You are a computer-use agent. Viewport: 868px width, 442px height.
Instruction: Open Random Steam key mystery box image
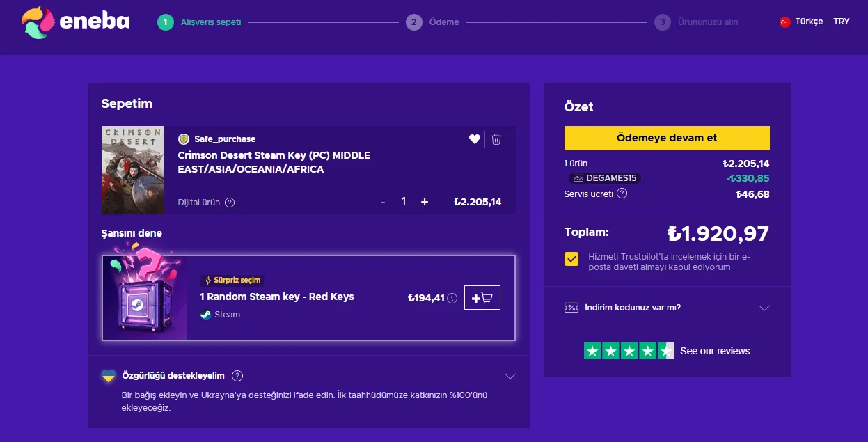(145, 298)
